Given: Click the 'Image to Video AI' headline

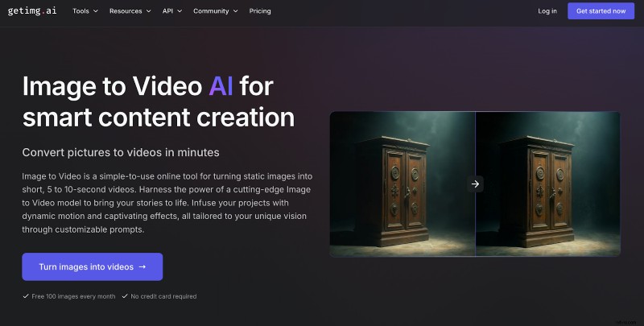Looking at the screenshot, I should (x=158, y=101).
